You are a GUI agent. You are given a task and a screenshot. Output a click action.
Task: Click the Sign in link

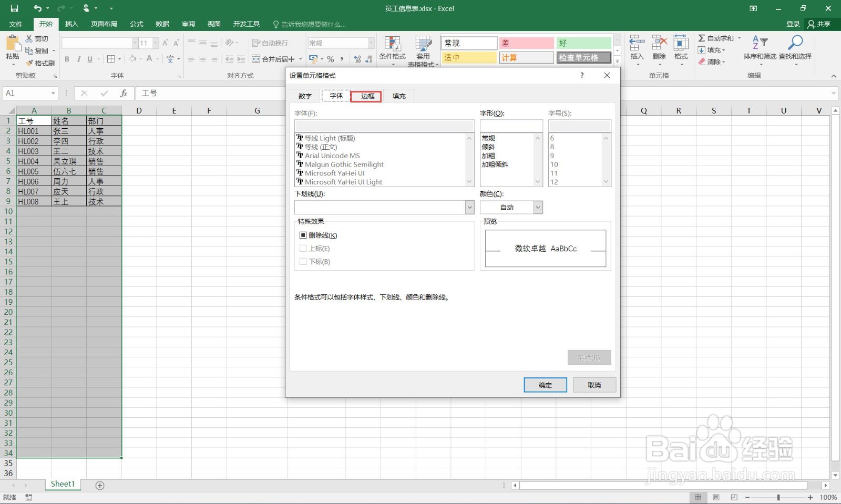[793, 24]
